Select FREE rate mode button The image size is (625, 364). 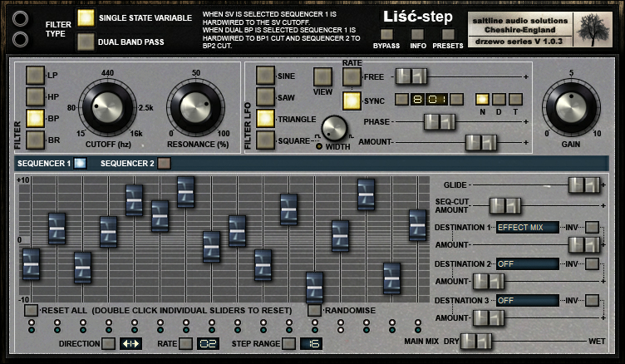point(352,77)
